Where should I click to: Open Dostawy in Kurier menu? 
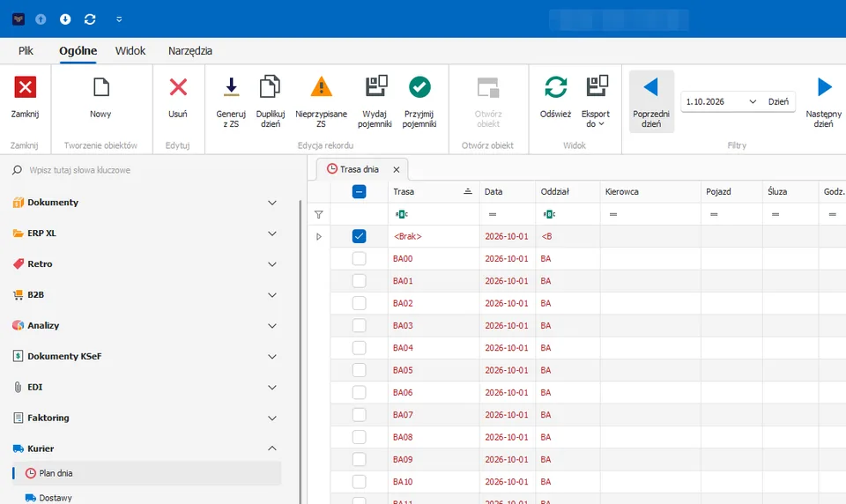[x=55, y=498]
